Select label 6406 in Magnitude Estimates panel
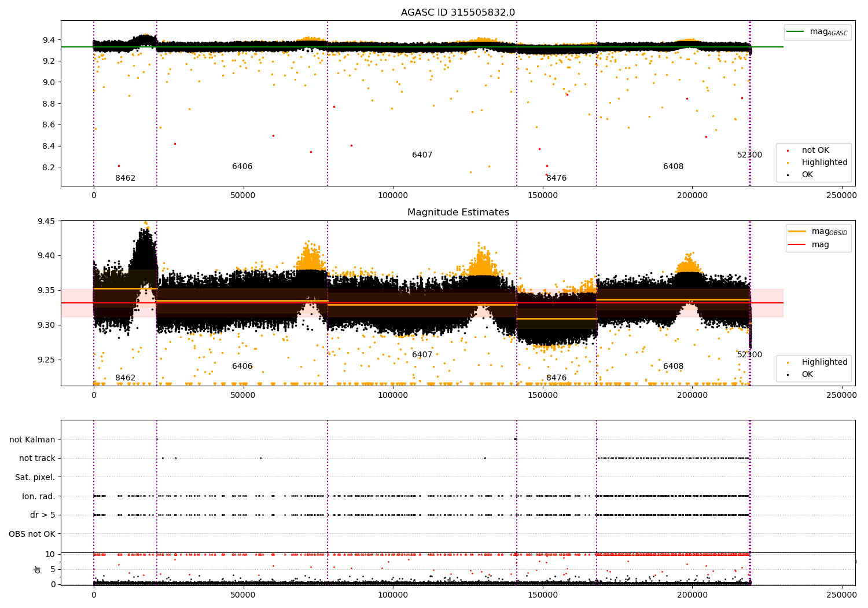Image resolution: width=868 pixels, height=608 pixels. (x=242, y=367)
